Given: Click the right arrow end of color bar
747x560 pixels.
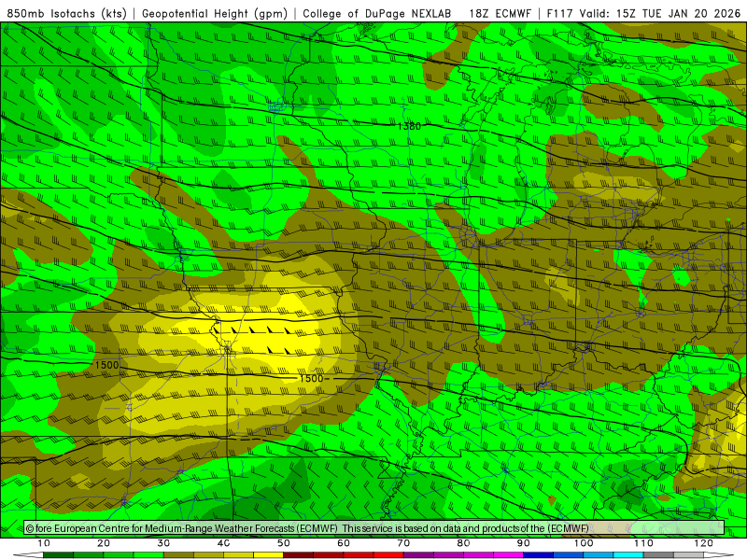Looking at the screenshot, I should 719,555.
